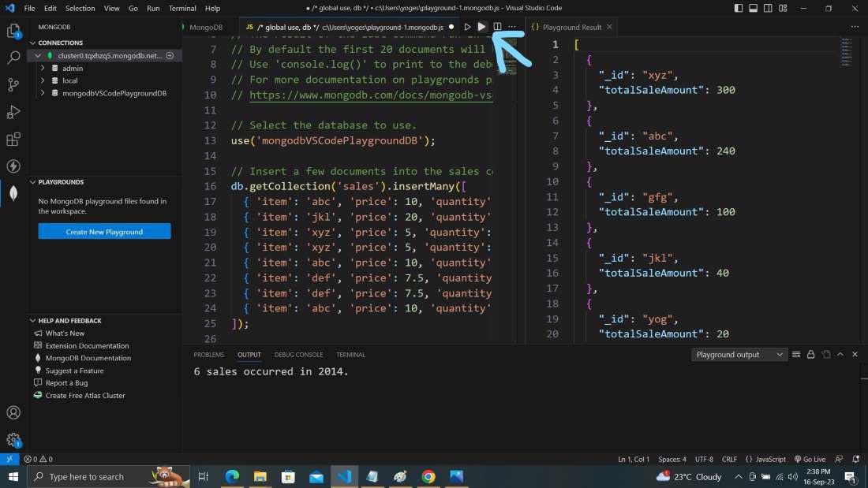Click Suggest a Feature
Viewport: 868px width, 488px height.
click(74, 371)
